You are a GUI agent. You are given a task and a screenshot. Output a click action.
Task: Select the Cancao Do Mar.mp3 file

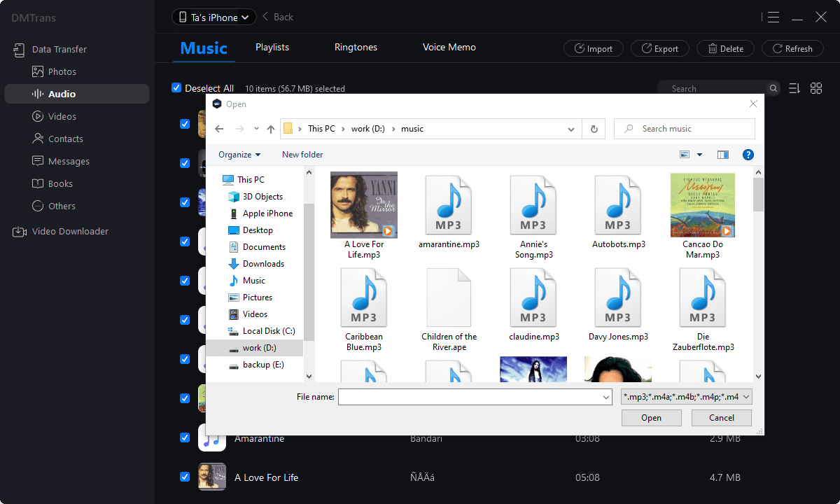pos(703,216)
